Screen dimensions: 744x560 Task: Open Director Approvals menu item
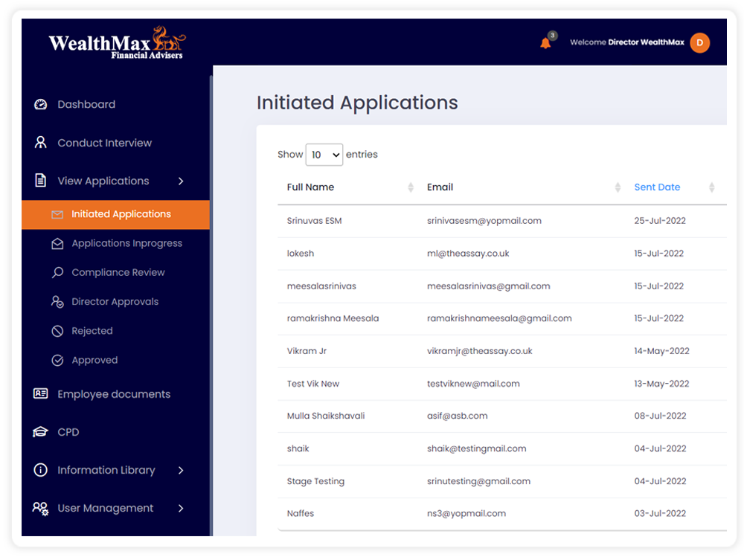point(115,302)
